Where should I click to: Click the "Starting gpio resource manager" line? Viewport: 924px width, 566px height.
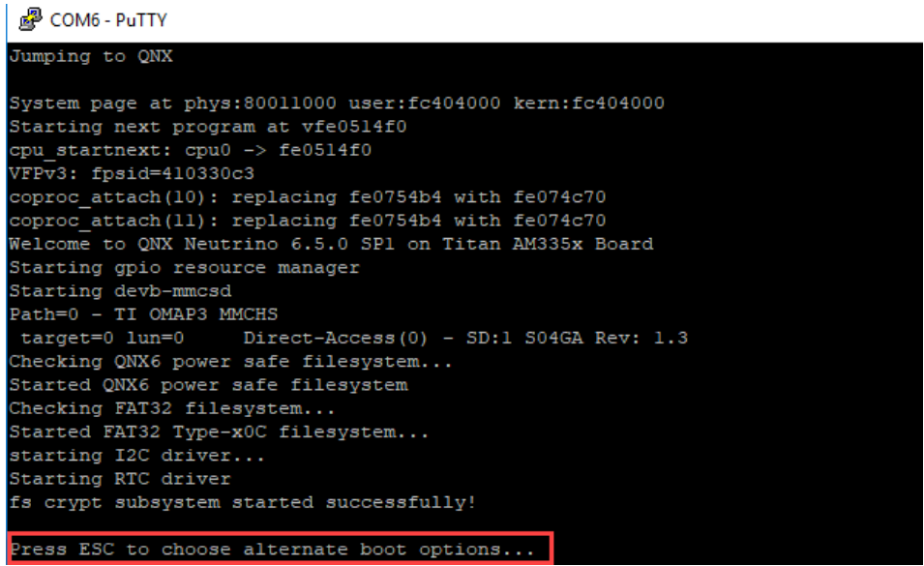tap(184, 268)
